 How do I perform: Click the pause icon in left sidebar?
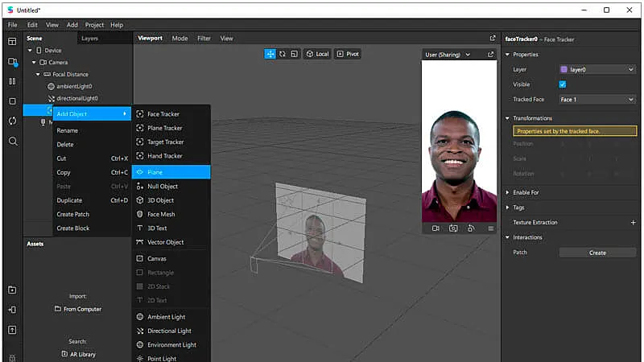[x=12, y=81]
